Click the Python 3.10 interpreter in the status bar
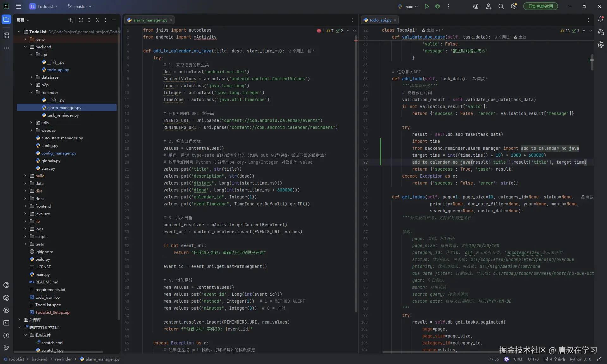 coord(580,359)
